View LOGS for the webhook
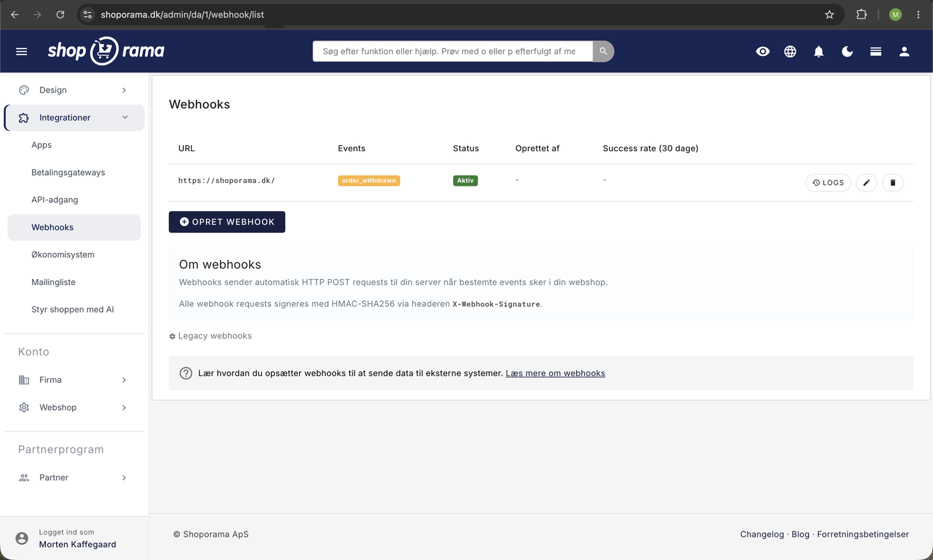933x560 pixels. (x=828, y=182)
